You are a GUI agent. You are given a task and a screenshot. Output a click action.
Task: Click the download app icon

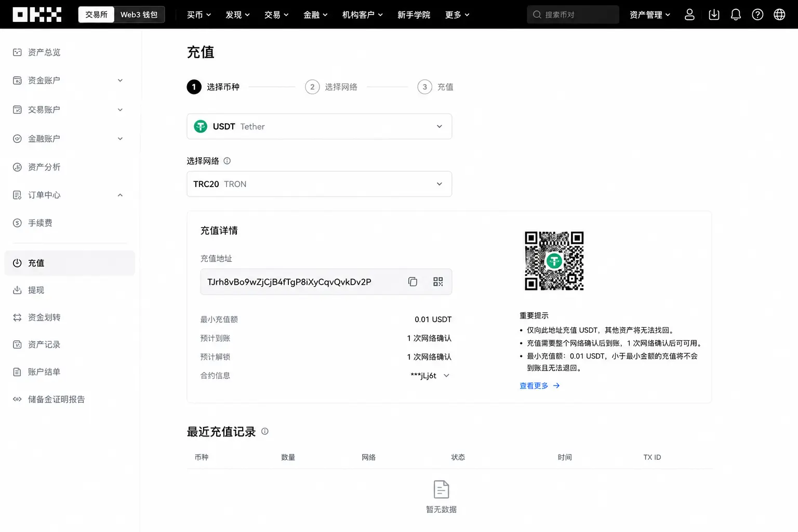714,15
